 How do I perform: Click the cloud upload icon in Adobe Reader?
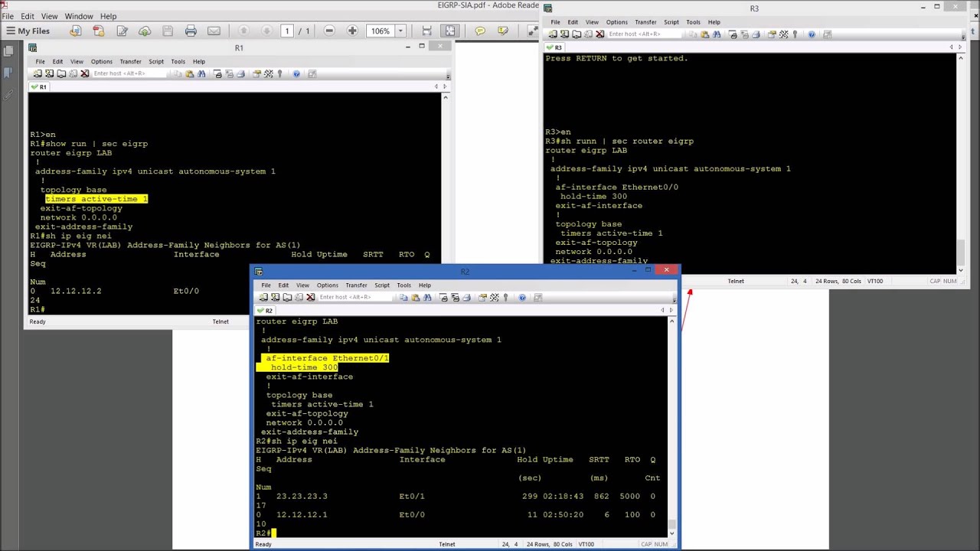click(145, 31)
